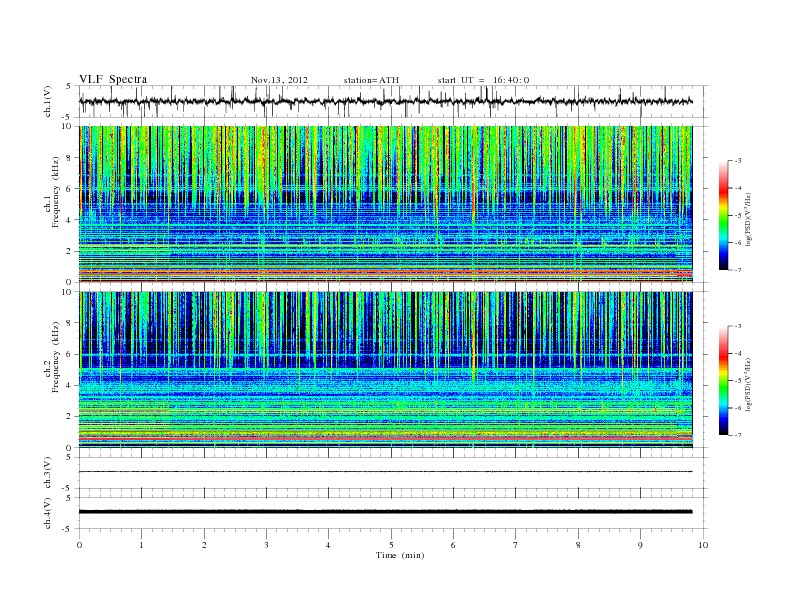The width and height of the screenshot is (792, 612).
Task: Click the 'station=ATH' label
Action: (371, 80)
